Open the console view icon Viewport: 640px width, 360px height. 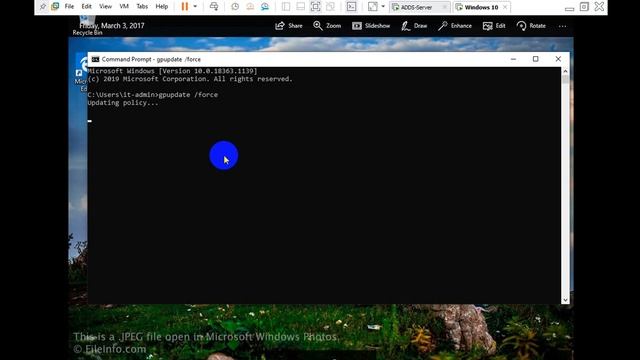coord(351,7)
